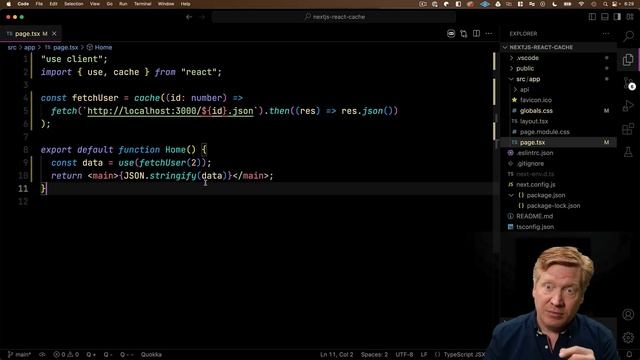
Task: Split the editor to the right
Action: tap(476, 33)
